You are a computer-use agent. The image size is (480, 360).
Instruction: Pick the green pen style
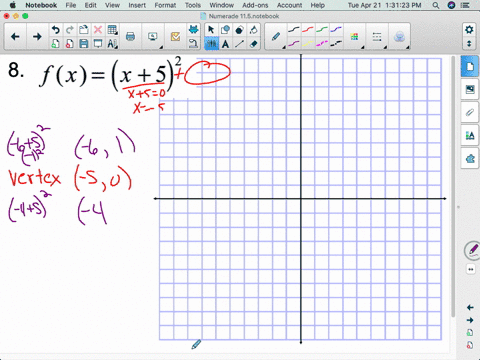pos(322,30)
